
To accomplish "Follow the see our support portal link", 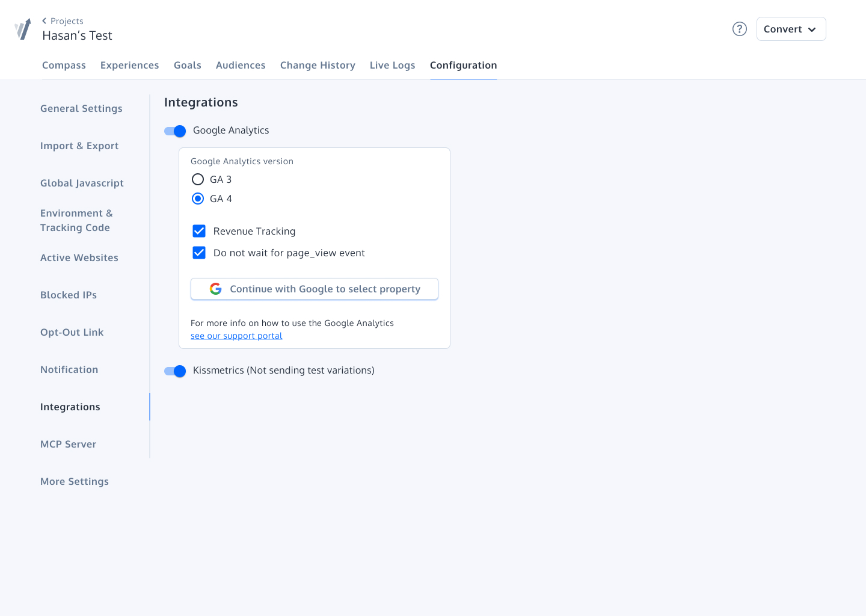I will click(236, 336).
